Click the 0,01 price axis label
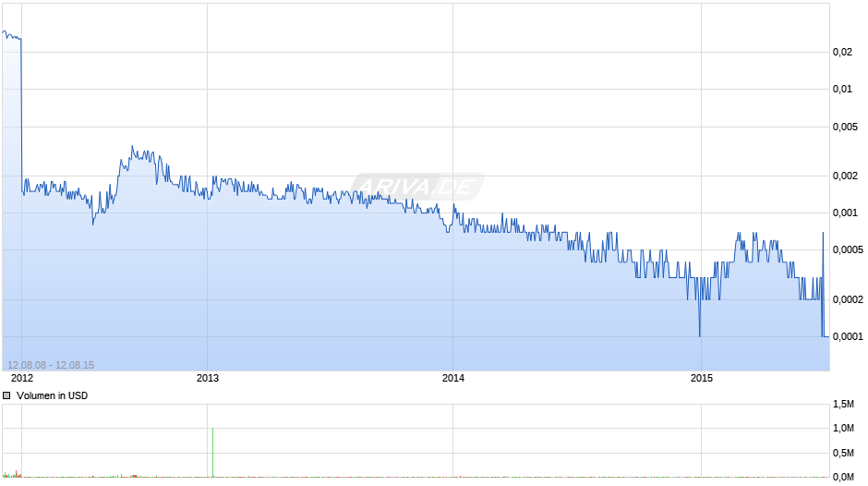 tap(842, 90)
